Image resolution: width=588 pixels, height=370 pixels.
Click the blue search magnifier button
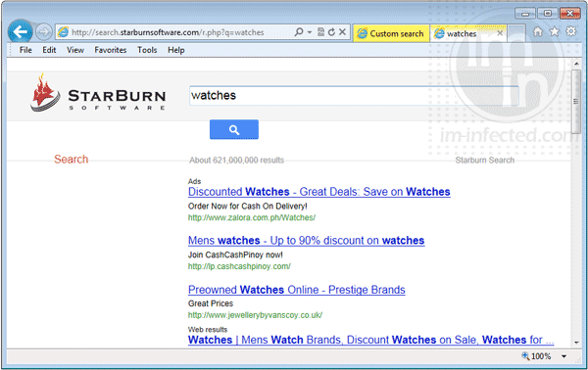234,129
